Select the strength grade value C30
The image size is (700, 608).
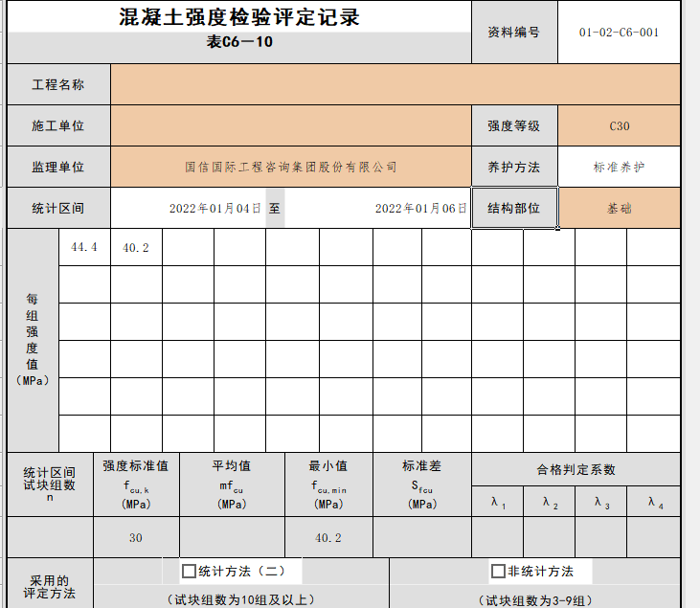click(620, 125)
